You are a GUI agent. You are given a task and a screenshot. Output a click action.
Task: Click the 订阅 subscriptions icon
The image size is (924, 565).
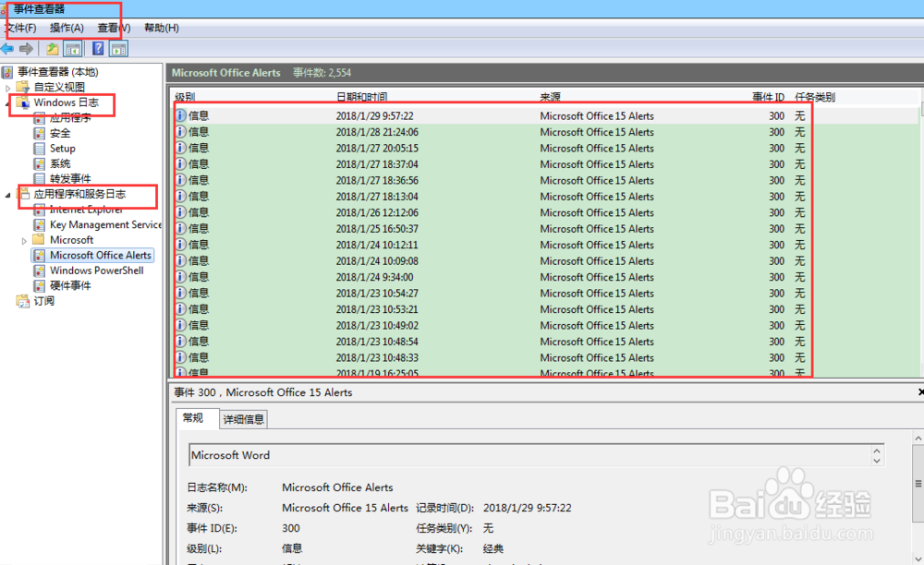pos(23,301)
